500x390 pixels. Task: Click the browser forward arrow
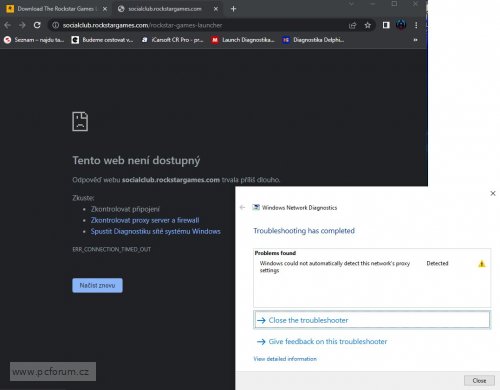(22, 25)
